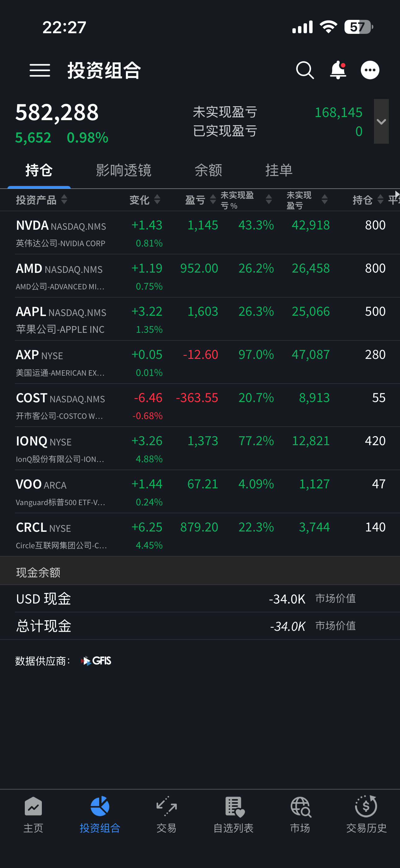Image resolution: width=400 pixels, height=868 pixels.
Task: Open 自选列表 watchlist icon
Action: coord(233,814)
